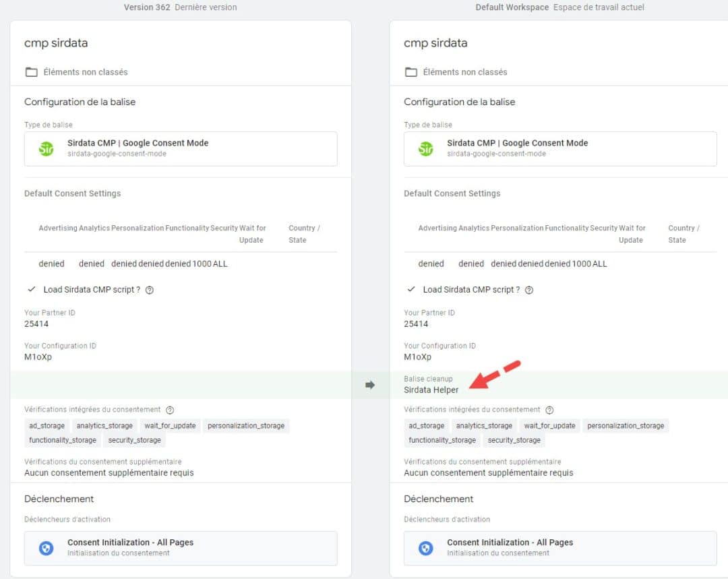Select the security_storage consent chip
This screenshot has width=728, height=579.
click(134, 440)
